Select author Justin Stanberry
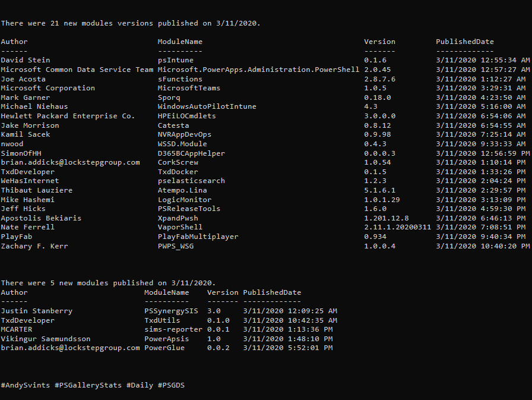 click(37, 311)
